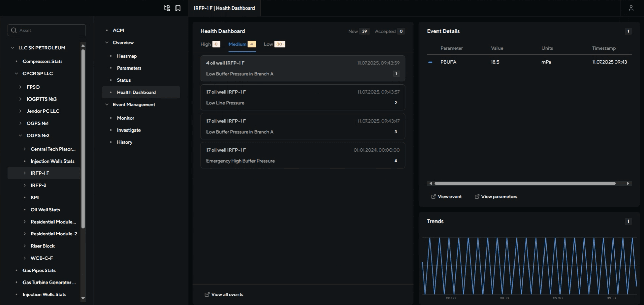Collapse the LLC SK PETROLEUM node

point(13,48)
